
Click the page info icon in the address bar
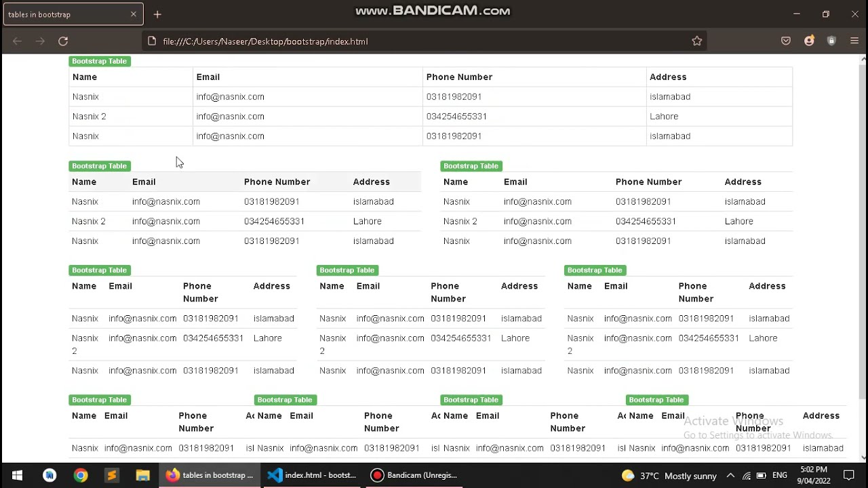click(x=152, y=41)
